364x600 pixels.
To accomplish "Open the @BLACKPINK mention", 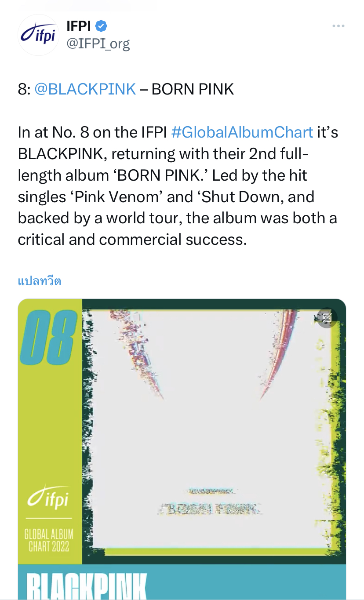I will click(85, 89).
